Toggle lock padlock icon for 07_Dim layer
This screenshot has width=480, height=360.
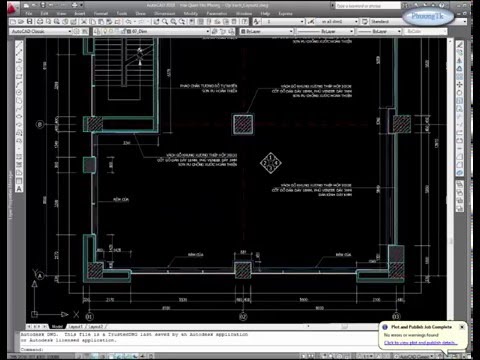[x=123, y=31]
